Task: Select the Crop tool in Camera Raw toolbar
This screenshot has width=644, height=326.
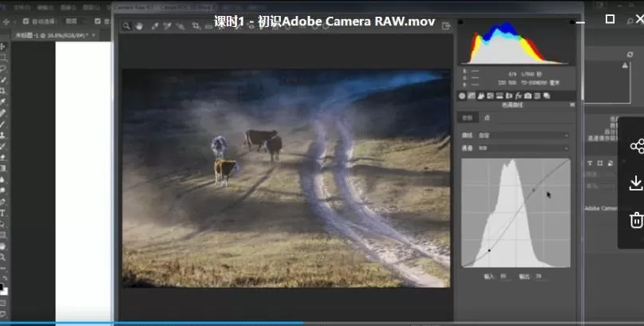Action: point(196,26)
